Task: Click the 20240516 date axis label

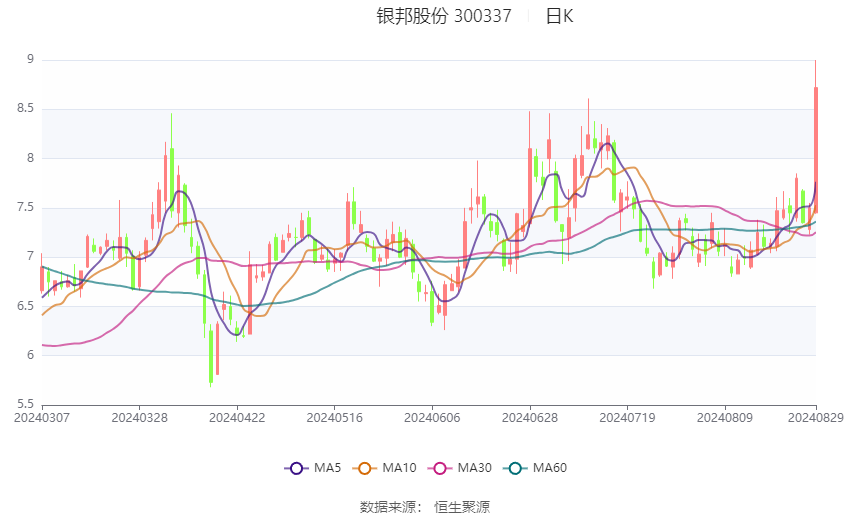Action: [x=334, y=418]
